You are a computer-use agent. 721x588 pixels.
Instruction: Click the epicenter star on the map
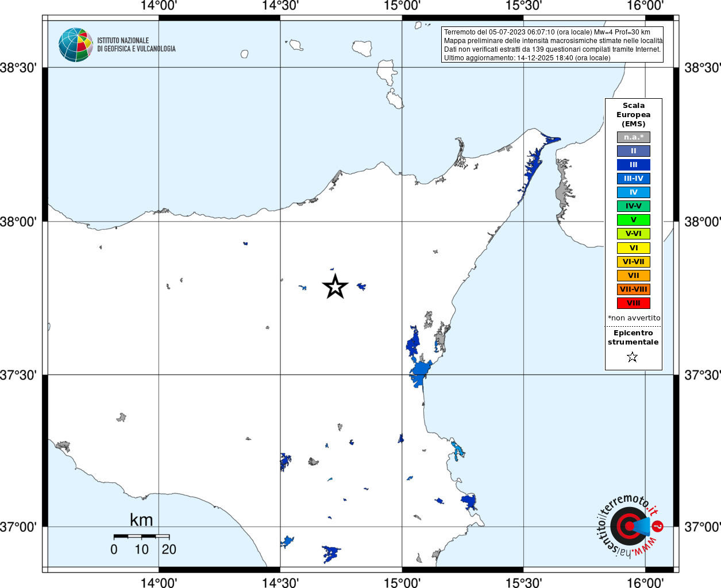(336, 287)
